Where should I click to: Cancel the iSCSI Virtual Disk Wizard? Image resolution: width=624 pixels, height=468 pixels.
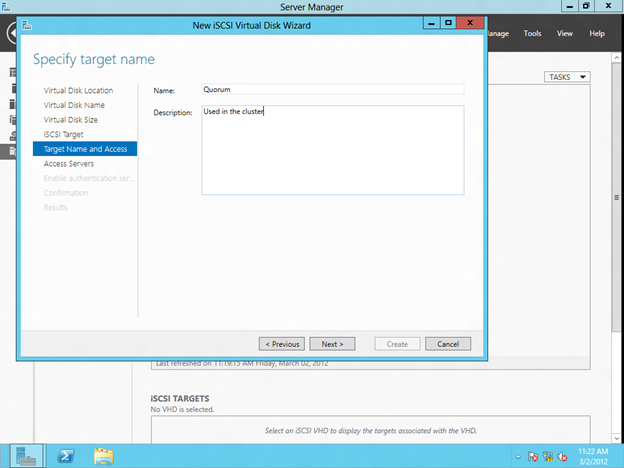pyautogui.click(x=447, y=343)
